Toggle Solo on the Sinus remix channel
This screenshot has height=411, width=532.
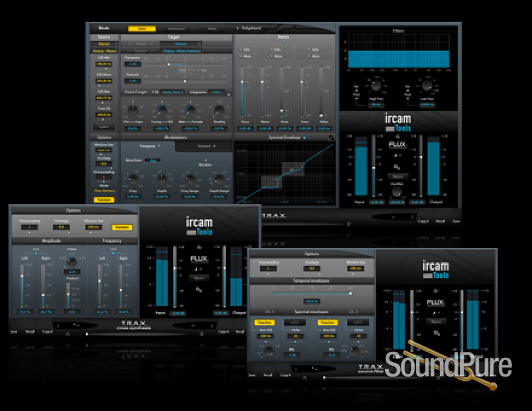pyautogui.click(x=241, y=50)
